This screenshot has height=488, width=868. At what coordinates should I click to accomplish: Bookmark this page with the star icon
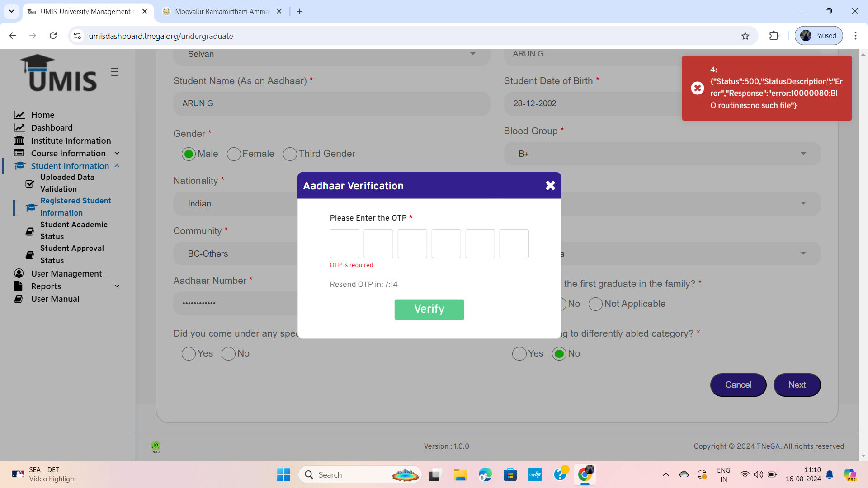[745, 36]
